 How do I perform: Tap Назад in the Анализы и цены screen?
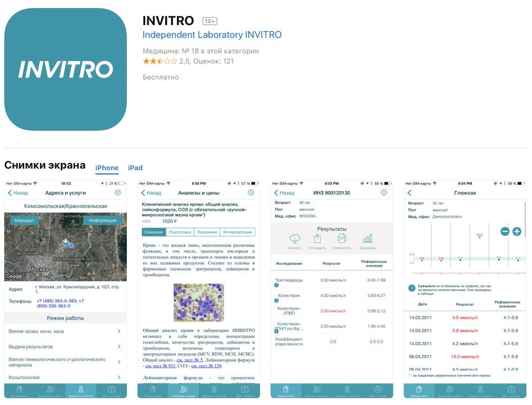(x=151, y=193)
